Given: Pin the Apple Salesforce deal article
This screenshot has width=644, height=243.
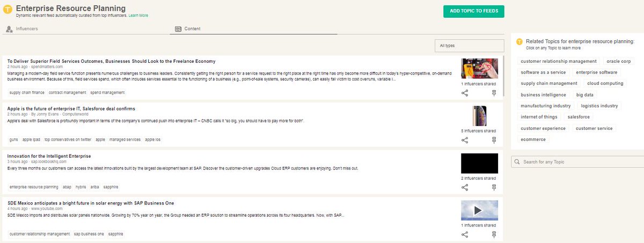Looking at the screenshot, I should (x=494, y=140).
